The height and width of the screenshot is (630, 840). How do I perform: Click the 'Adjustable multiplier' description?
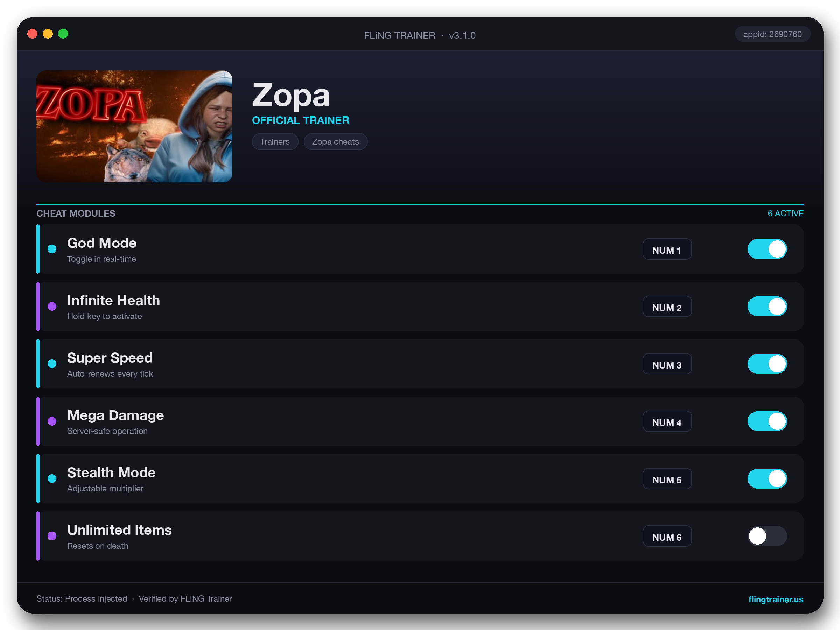click(105, 488)
